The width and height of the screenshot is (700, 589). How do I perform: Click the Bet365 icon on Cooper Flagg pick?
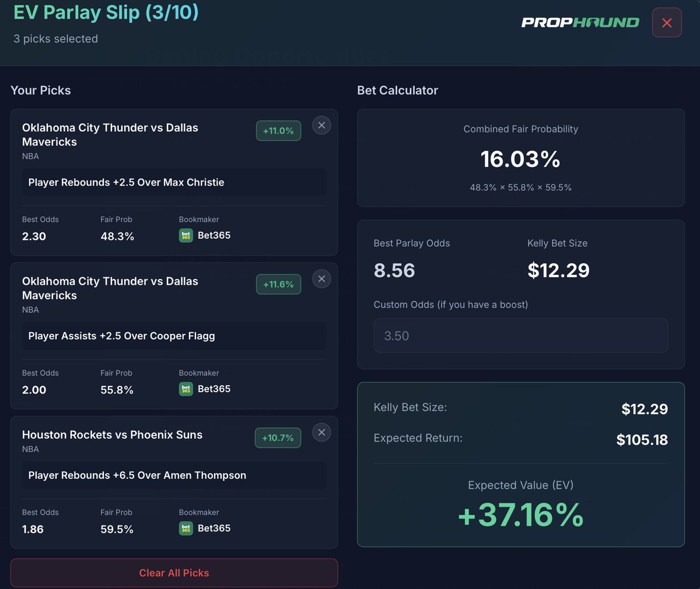[x=185, y=389]
